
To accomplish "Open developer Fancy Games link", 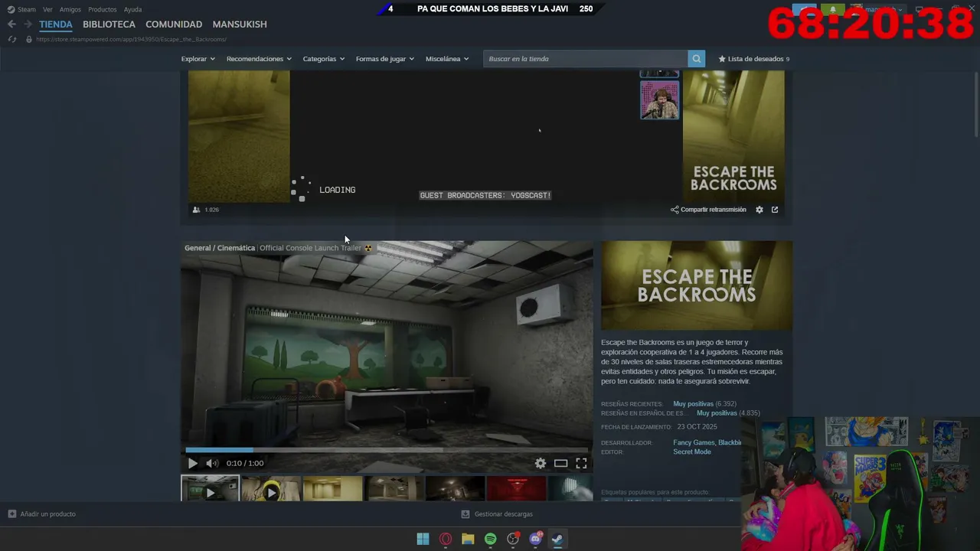I will click(694, 443).
